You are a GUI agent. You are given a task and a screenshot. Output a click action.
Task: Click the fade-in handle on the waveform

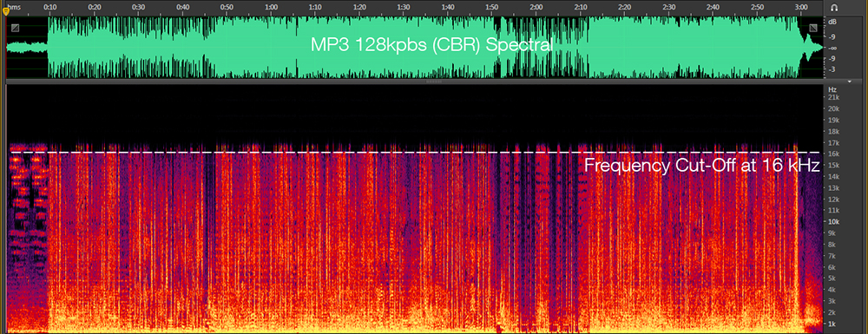(15, 28)
